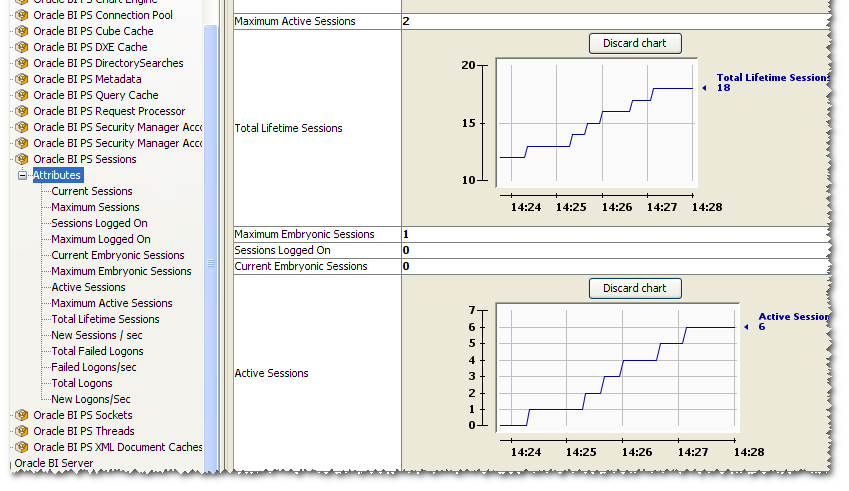
Task: Select the Oracle BI PS Sockets icon
Action: [21, 415]
